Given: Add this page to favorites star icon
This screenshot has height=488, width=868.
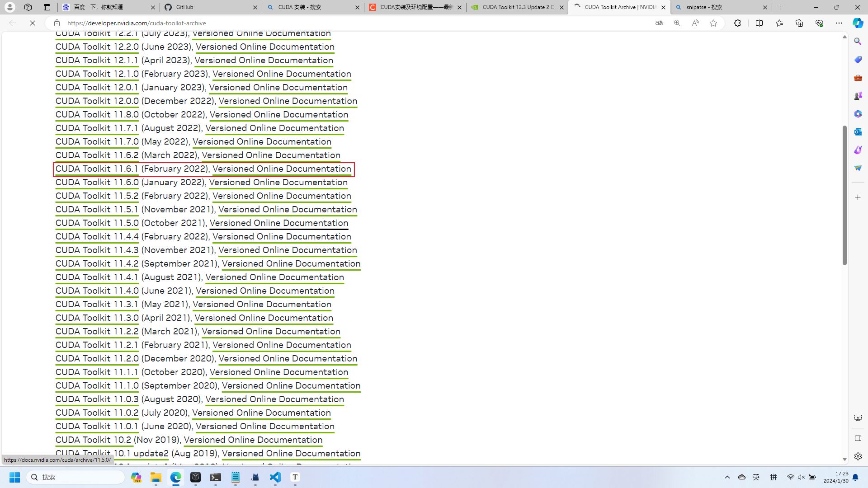Looking at the screenshot, I should click(x=713, y=23).
